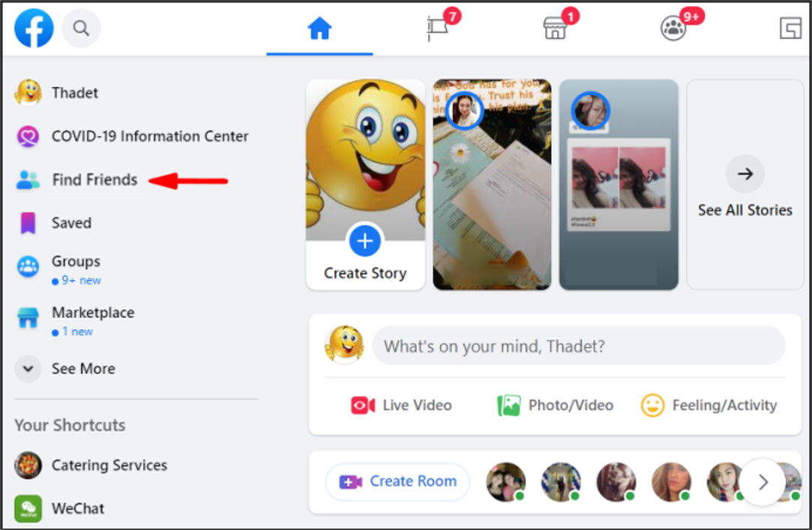The image size is (812, 530).
Task: Open the story with pink selfie collage
Action: (x=619, y=184)
